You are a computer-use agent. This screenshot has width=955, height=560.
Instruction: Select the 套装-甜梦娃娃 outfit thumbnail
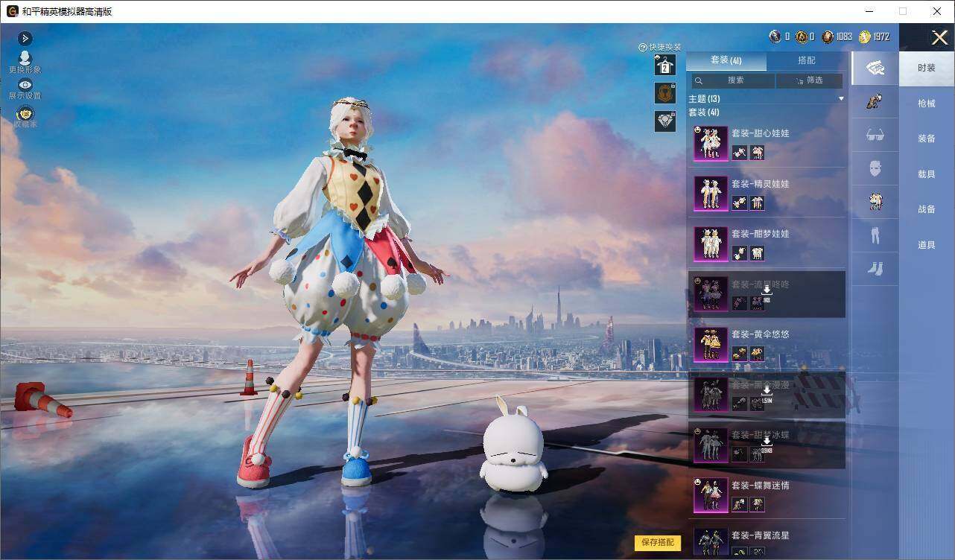click(711, 244)
